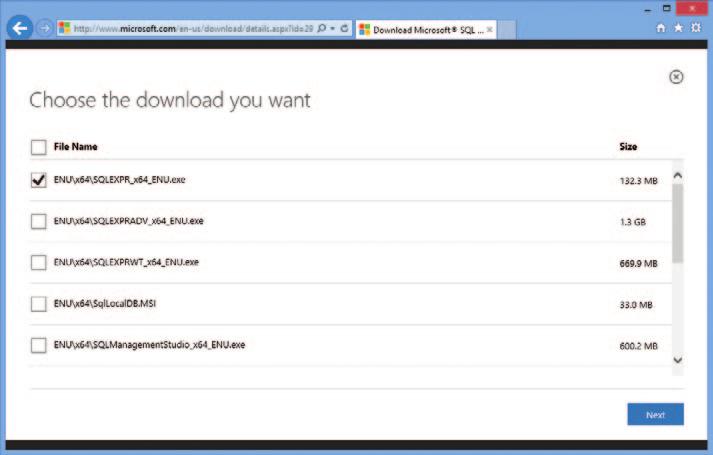This screenshot has height=455, width=713.
Task: Click the File Name column header
Action: coord(75,147)
